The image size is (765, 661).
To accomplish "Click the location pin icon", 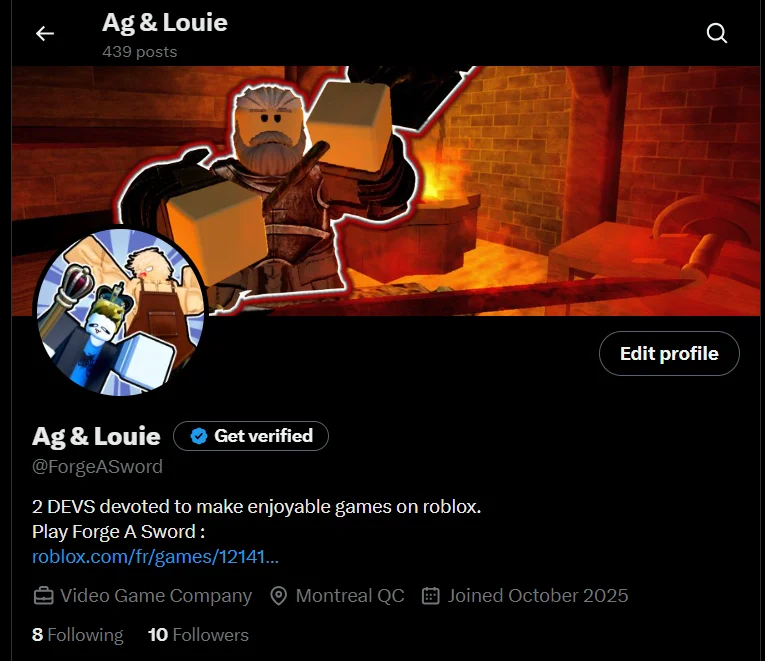I will pyautogui.click(x=279, y=596).
